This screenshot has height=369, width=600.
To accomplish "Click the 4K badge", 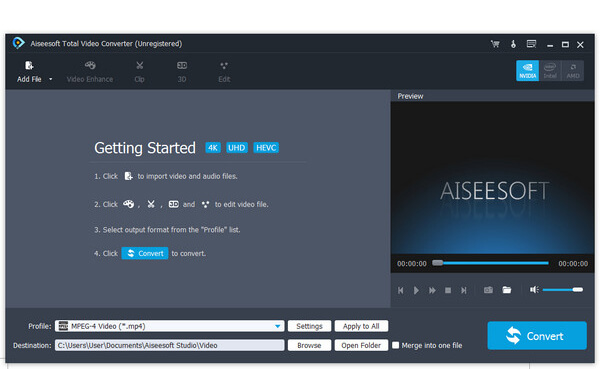I will (x=213, y=148).
